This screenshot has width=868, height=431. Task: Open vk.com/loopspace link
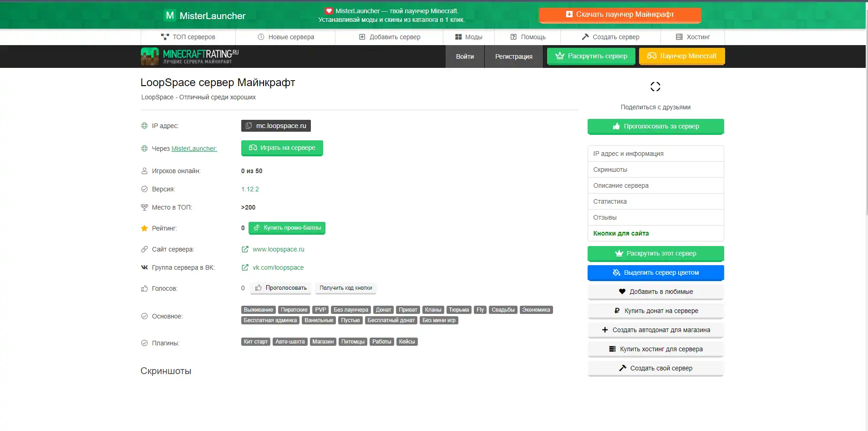click(278, 267)
